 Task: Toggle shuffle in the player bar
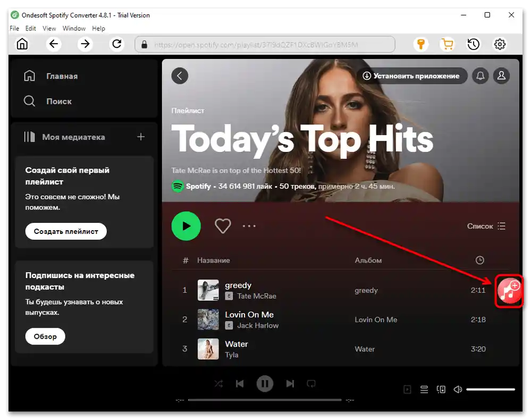click(x=219, y=384)
